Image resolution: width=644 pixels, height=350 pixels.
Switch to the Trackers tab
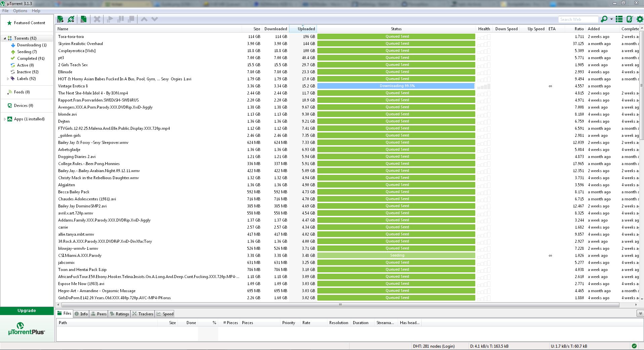[143, 314]
